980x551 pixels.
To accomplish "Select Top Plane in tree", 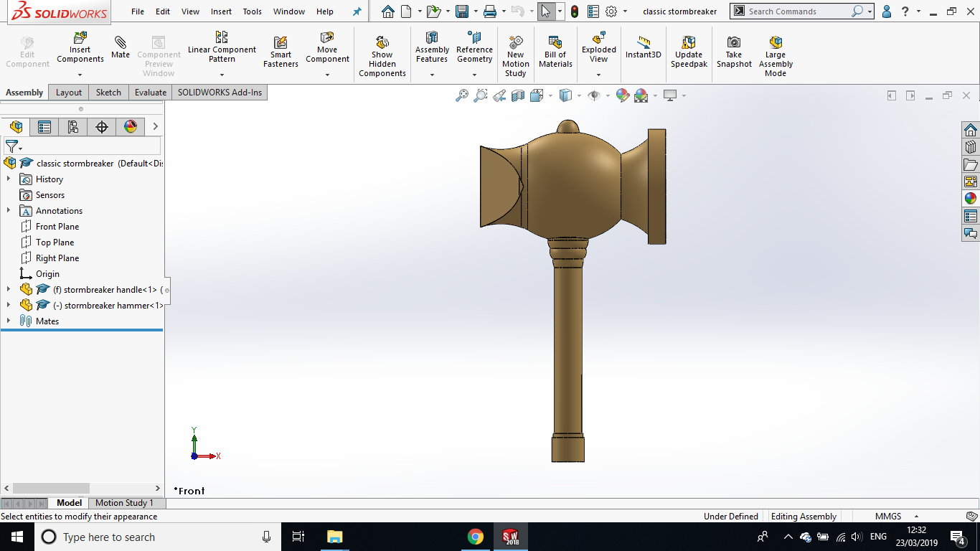I will point(55,242).
